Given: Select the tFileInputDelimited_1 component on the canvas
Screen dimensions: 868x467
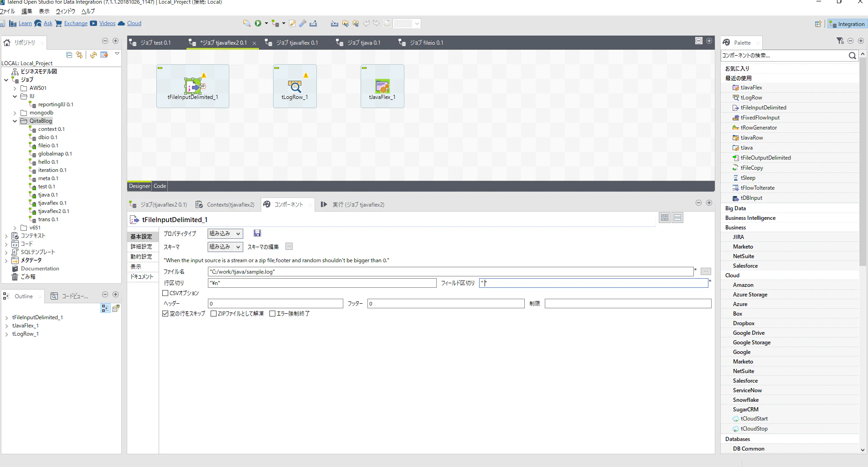Looking at the screenshot, I should [x=193, y=86].
